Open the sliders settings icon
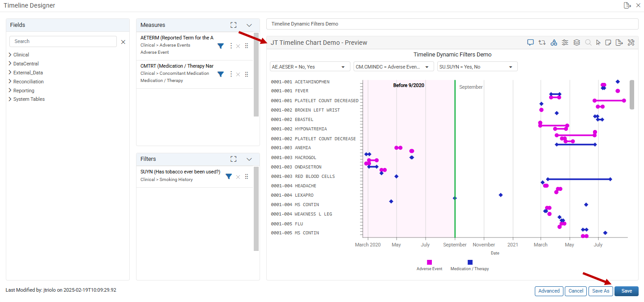 (565, 43)
